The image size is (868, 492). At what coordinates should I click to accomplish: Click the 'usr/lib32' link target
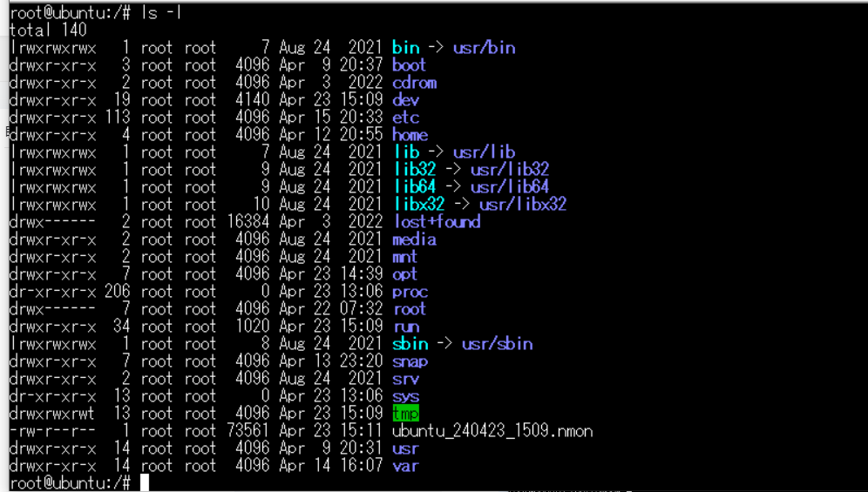pos(510,170)
